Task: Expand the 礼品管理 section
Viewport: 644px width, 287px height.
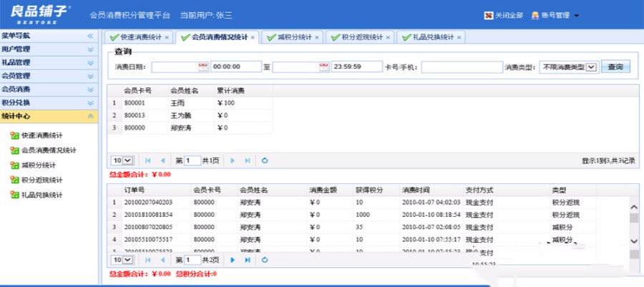Action: 91,63
